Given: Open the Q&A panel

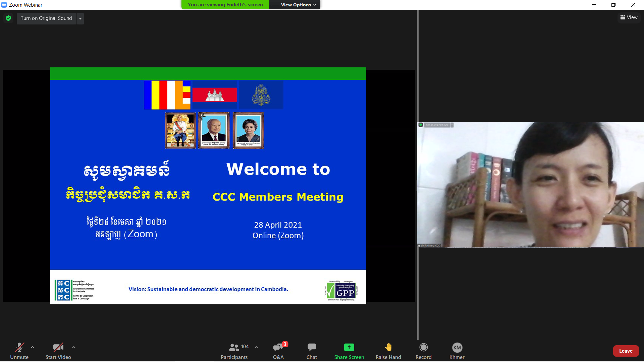Looking at the screenshot, I should 278,351.
